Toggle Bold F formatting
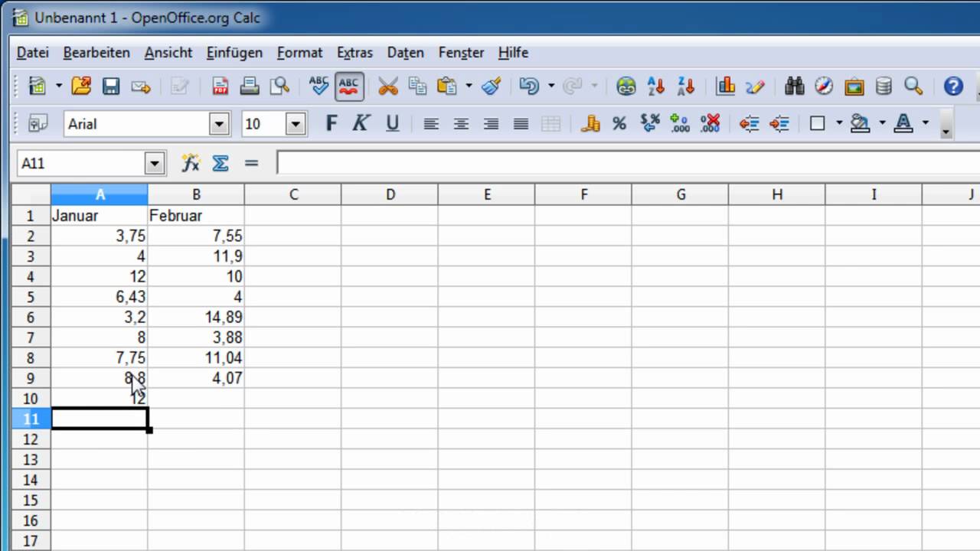The width and height of the screenshot is (980, 551). tap(332, 123)
